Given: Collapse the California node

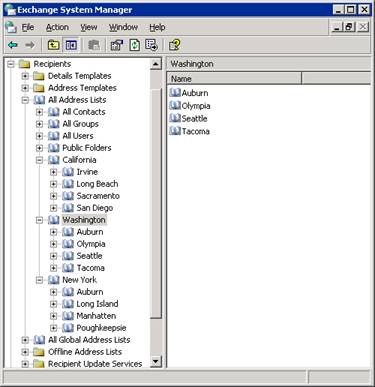Looking at the screenshot, I should (39, 160).
